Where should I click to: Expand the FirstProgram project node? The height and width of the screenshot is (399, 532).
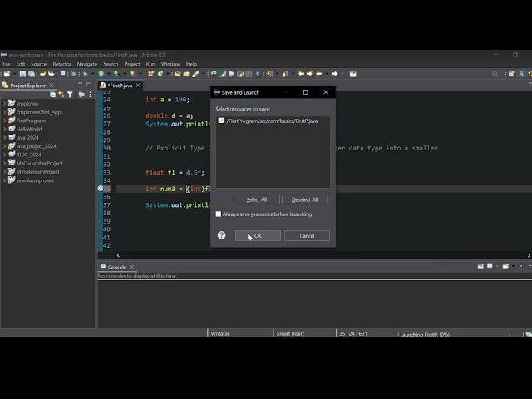[5, 121]
